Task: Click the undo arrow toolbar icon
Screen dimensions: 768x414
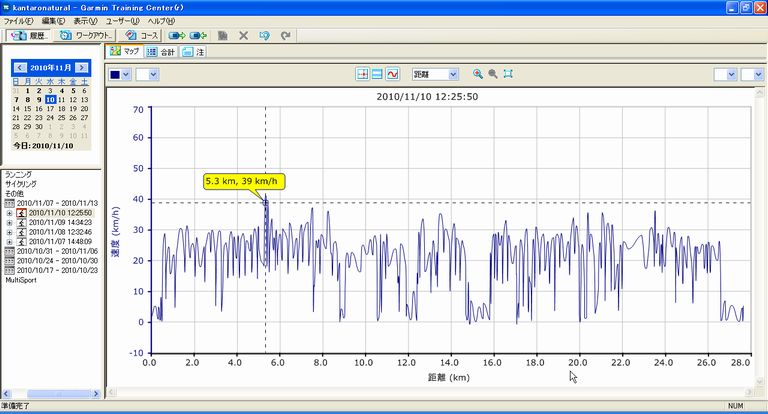Action: 264,35
